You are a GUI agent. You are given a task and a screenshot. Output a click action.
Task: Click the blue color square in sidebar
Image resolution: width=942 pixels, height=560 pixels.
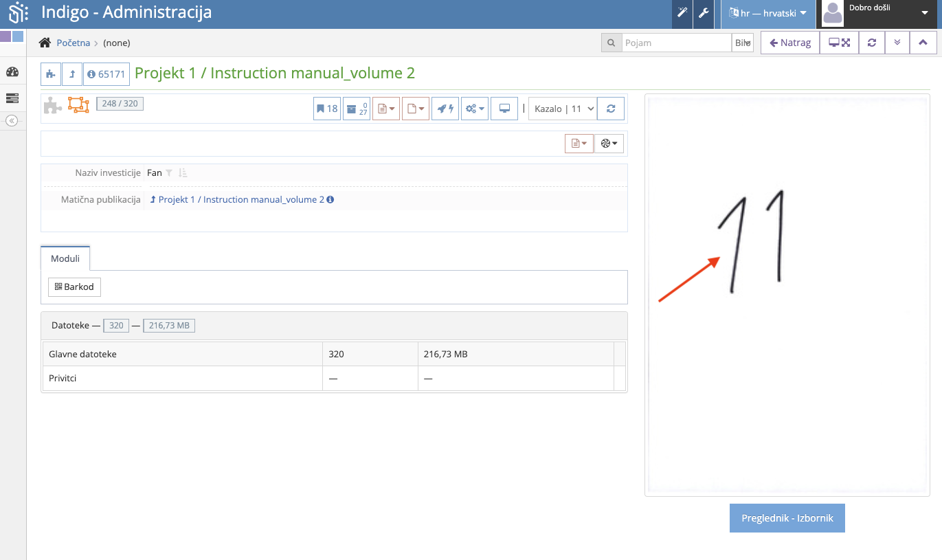coord(18,36)
